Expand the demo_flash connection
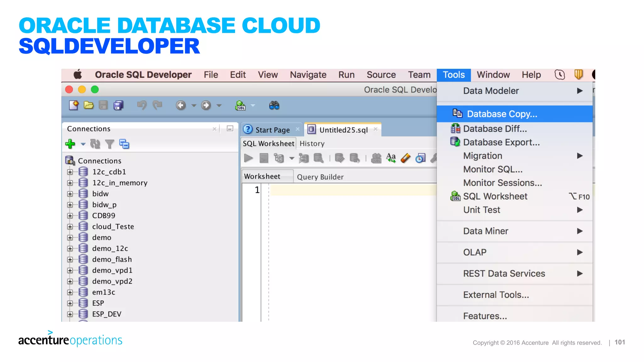Image resolution: width=644 pixels, height=362 pixels. pos(70,260)
